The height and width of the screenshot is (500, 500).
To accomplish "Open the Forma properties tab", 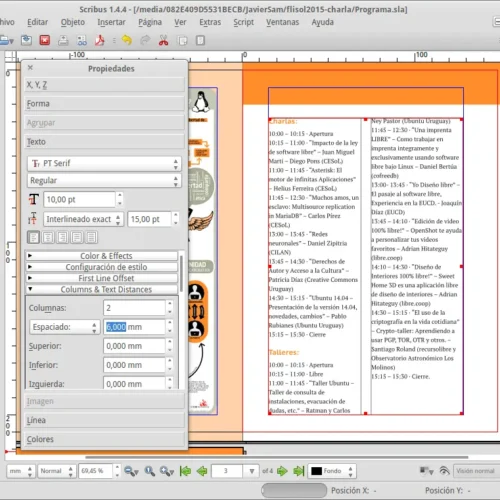I will (x=104, y=104).
